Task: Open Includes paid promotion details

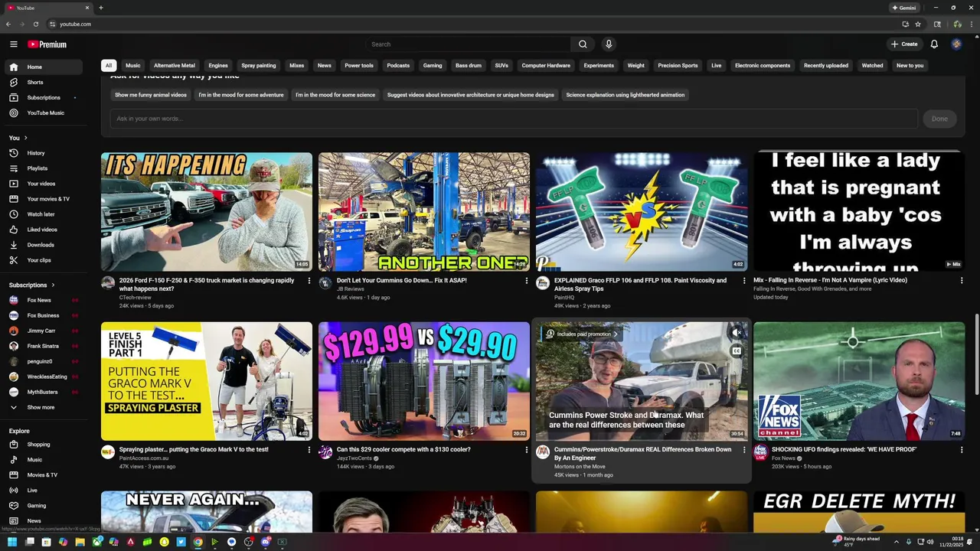Action: (x=582, y=334)
